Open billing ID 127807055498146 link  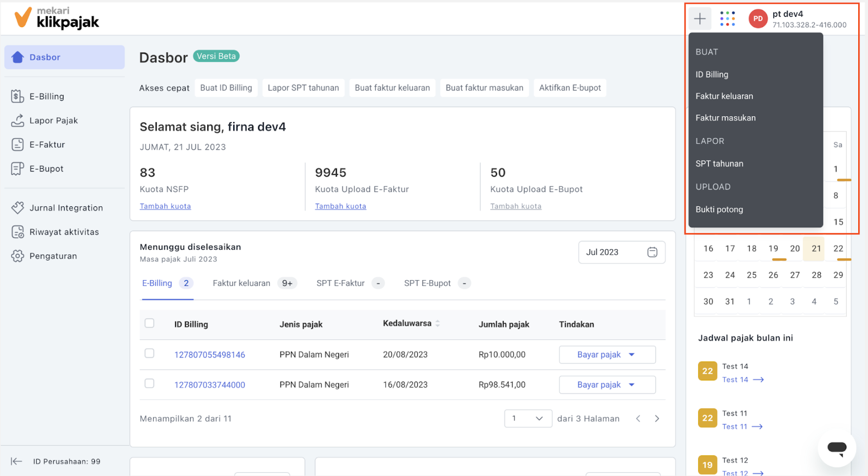coord(209,355)
